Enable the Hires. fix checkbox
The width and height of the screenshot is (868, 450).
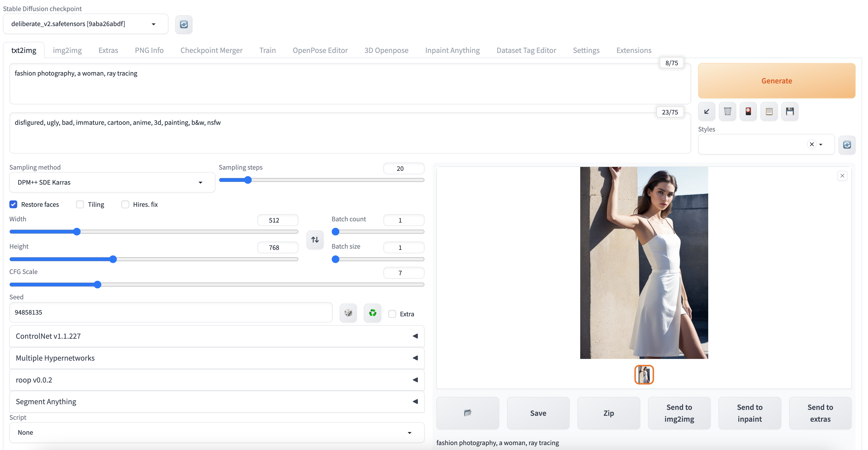point(125,204)
